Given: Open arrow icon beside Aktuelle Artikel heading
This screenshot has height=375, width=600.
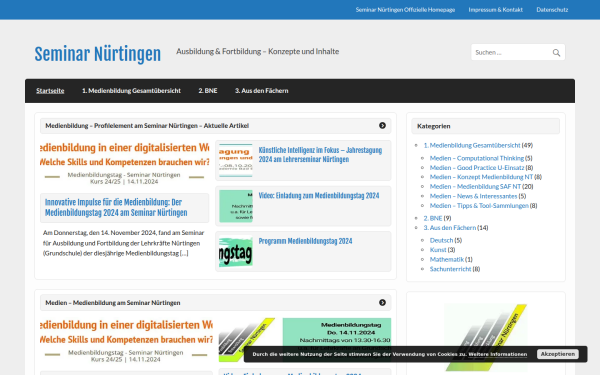Looking at the screenshot, I should tap(382, 126).
